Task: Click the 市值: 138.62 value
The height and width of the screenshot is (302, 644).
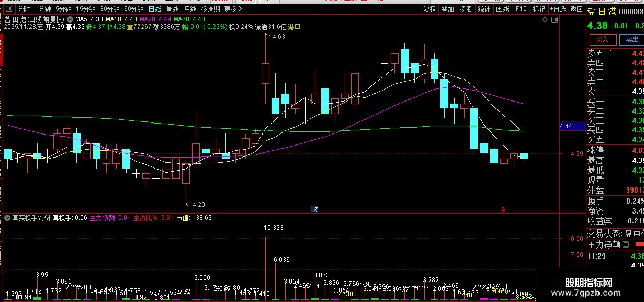Action: (x=194, y=217)
